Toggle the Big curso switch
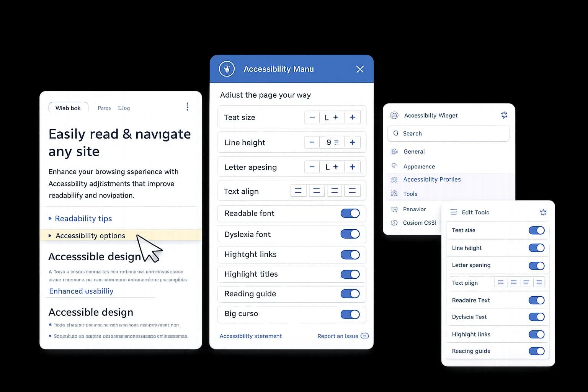588x392 pixels. (350, 314)
